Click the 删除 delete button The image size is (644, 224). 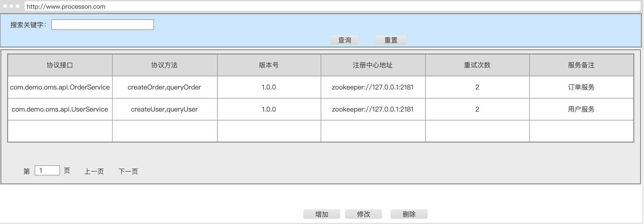coord(409,214)
